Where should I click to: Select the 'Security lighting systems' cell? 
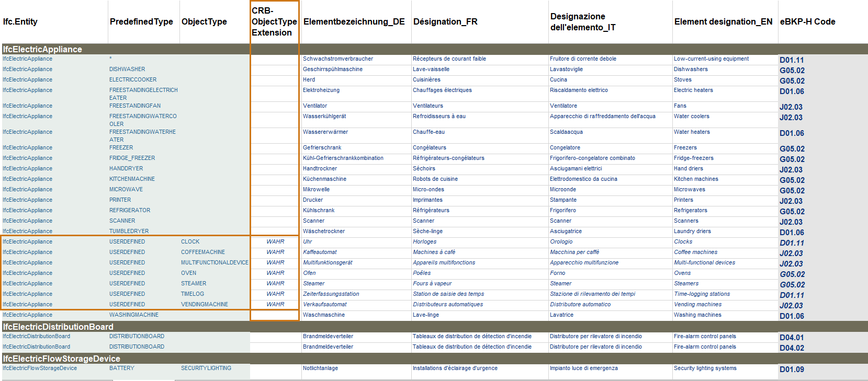coord(705,368)
